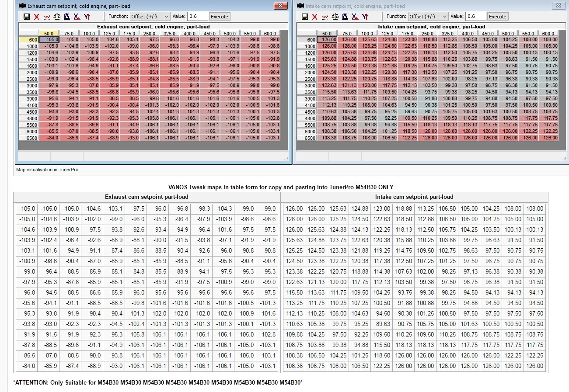The height and width of the screenshot is (392, 569).
Task: Open the graph view icon in Exhaust cam window
Action: 46,17
